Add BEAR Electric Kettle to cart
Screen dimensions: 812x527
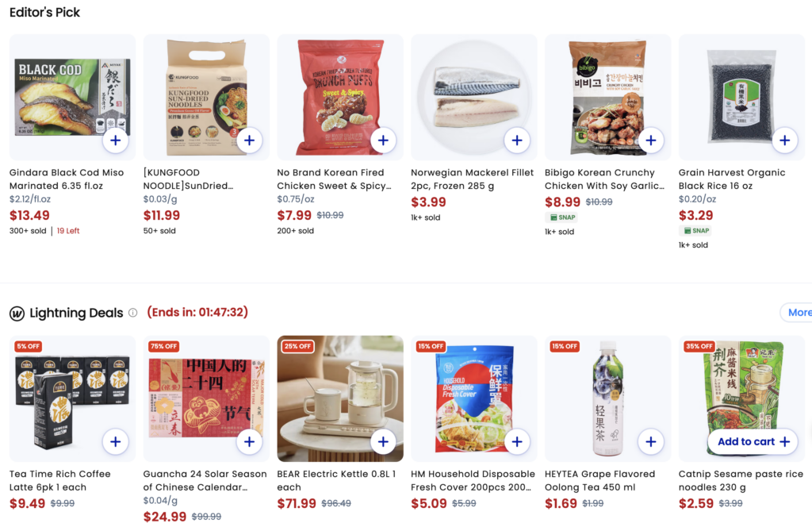coord(383,441)
